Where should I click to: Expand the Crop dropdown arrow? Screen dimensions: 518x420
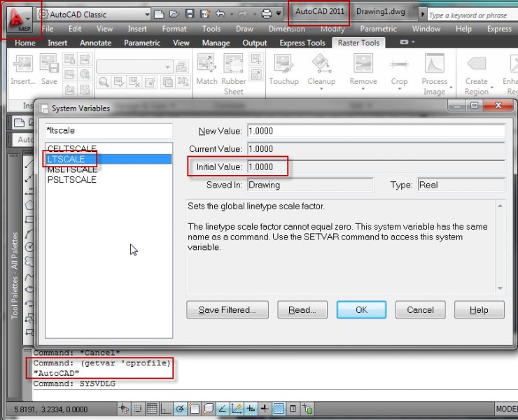400,89
